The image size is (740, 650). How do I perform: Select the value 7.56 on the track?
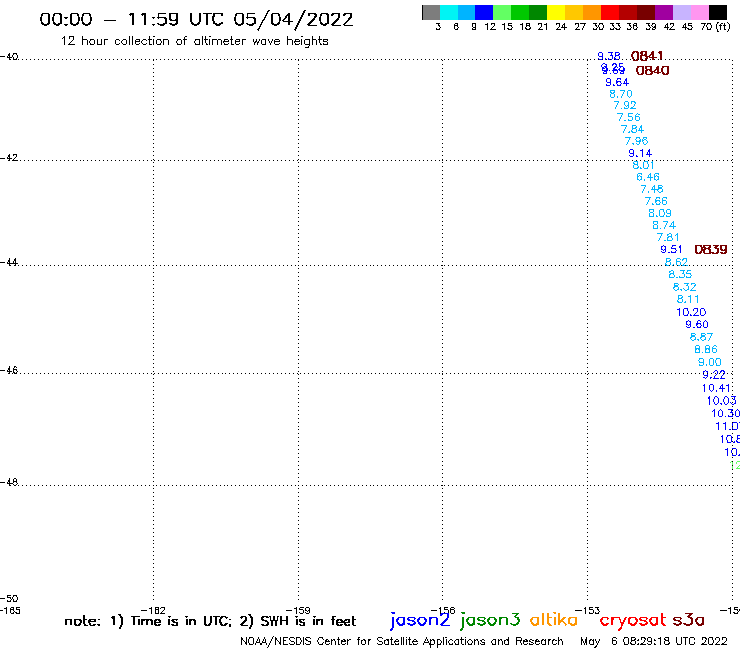click(x=629, y=117)
